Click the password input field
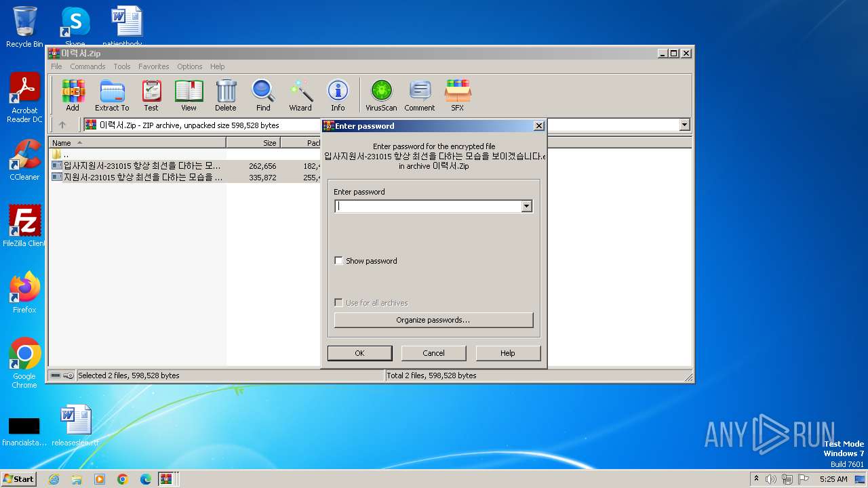The height and width of the screenshot is (488, 868). pyautogui.click(x=428, y=206)
